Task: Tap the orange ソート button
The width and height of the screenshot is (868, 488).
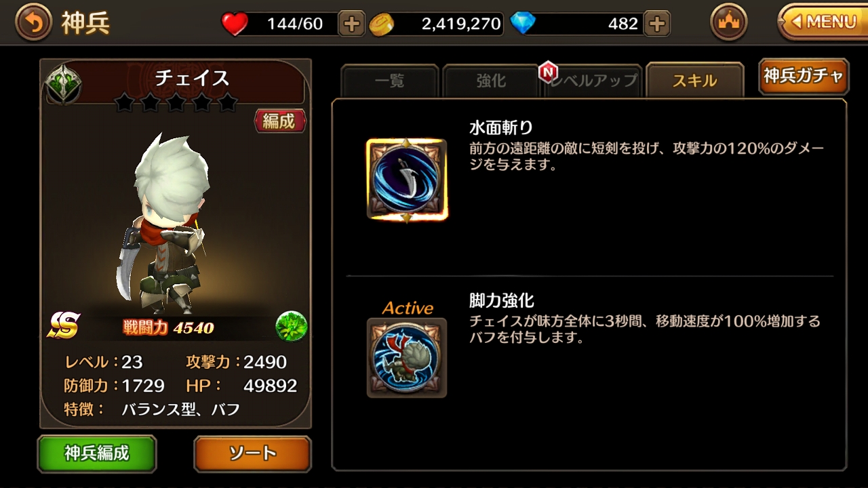Action: click(x=252, y=453)
